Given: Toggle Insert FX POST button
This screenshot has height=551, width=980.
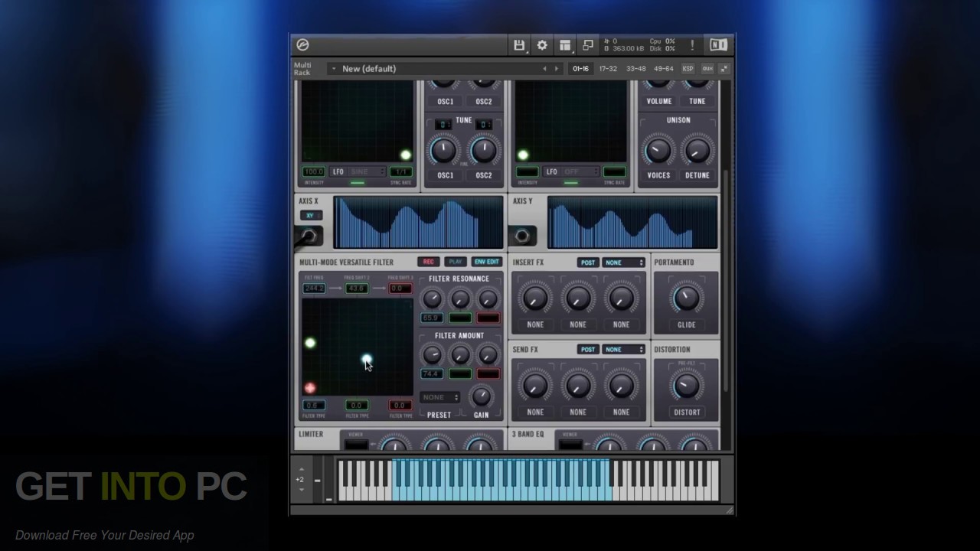Looking at the screenshot, I should pyautogui.click(x=587, y=262).
